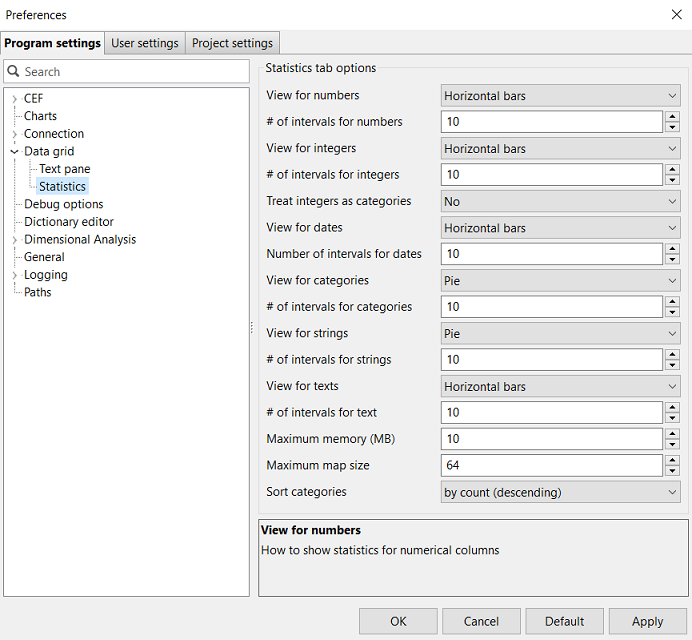Image resolution: width=692 pixels, height=640 pixels.
Task: Expand the CEF tree node
Action: [x=15, y=99]
